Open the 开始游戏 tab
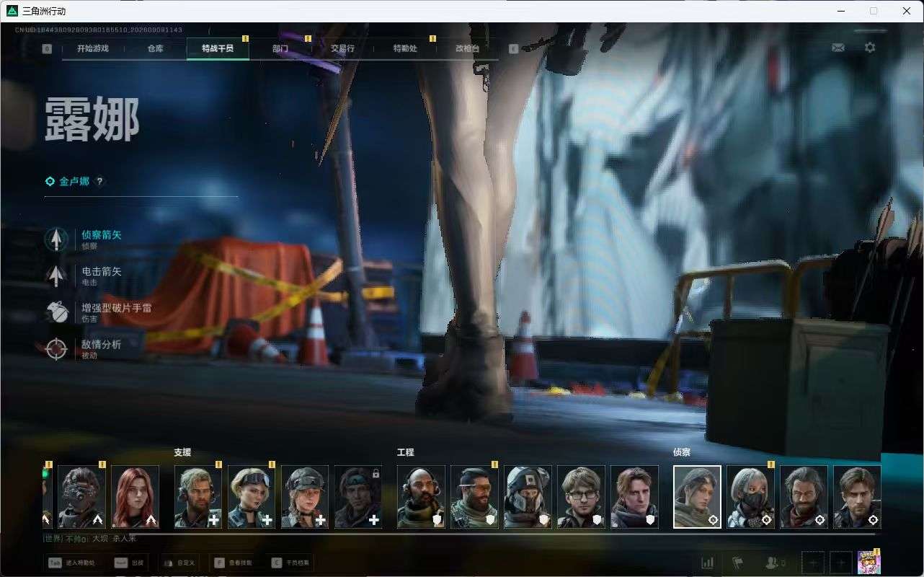Image resolution: width=924 pixels, height=577 pixels. pos(93,48)
